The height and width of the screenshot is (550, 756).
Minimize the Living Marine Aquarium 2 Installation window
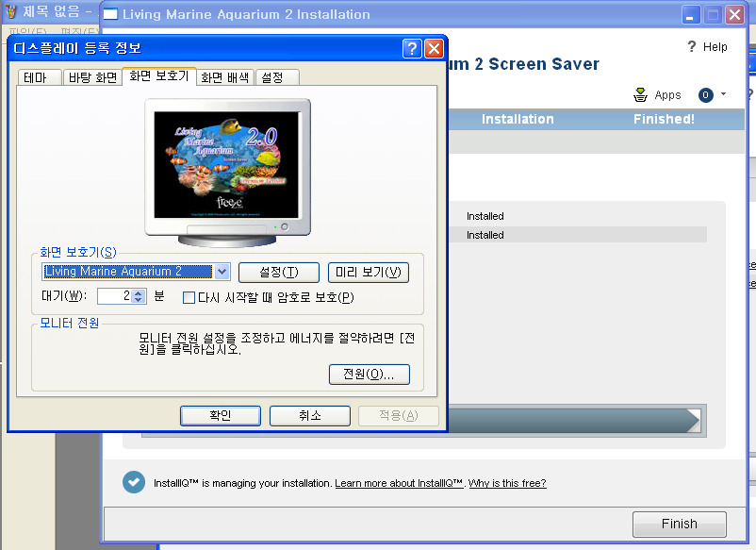click(x=691, y=15)
